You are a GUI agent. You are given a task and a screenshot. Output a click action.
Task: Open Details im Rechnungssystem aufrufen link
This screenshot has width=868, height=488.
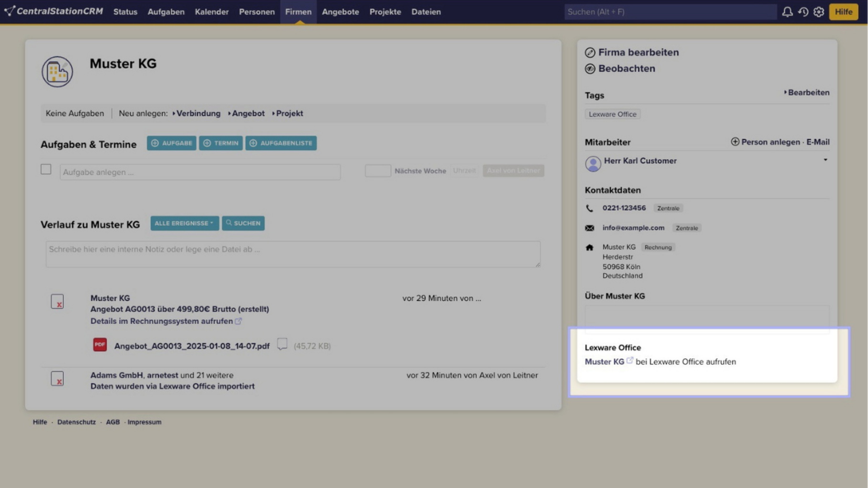coord(162,321)
